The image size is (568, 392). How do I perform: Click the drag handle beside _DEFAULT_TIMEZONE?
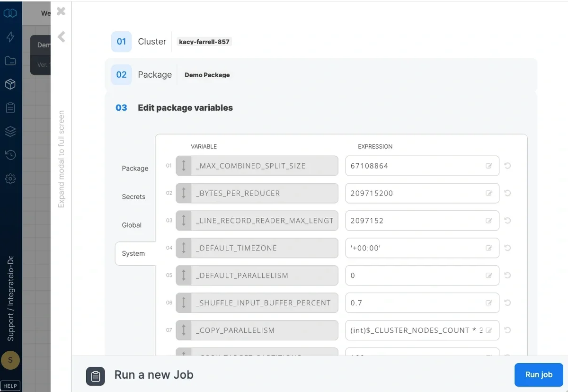tap(184, 248)
